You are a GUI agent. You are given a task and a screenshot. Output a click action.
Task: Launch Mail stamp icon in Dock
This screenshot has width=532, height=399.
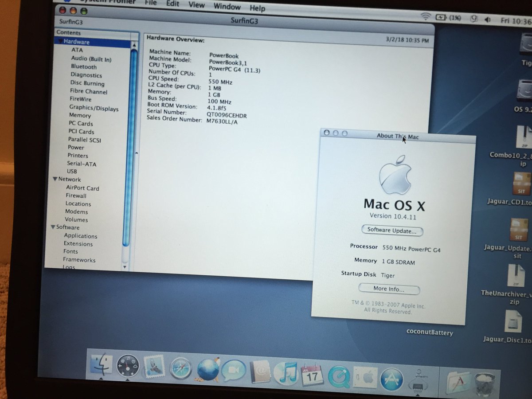click(x=154, y=367)
